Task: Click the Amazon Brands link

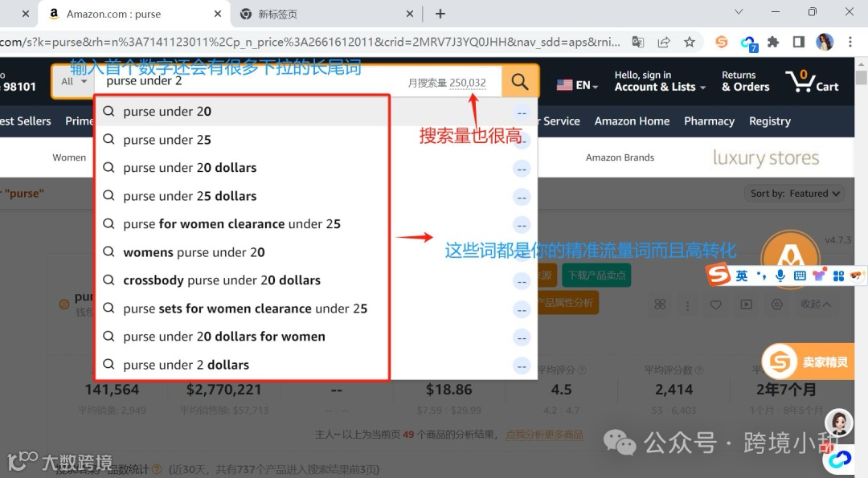Action: point(620,157)
